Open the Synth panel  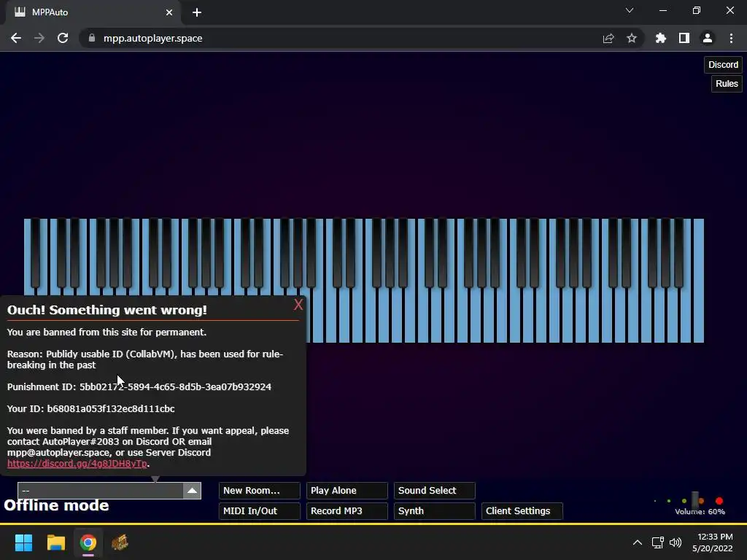(435, 511)
